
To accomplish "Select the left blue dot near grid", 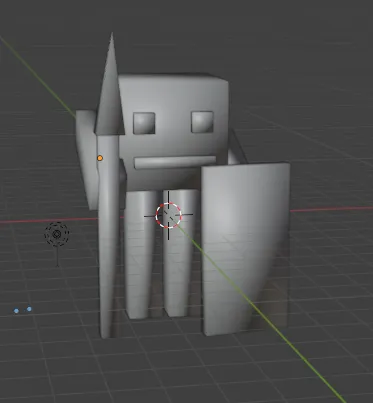I will click(x=16, y=311).
